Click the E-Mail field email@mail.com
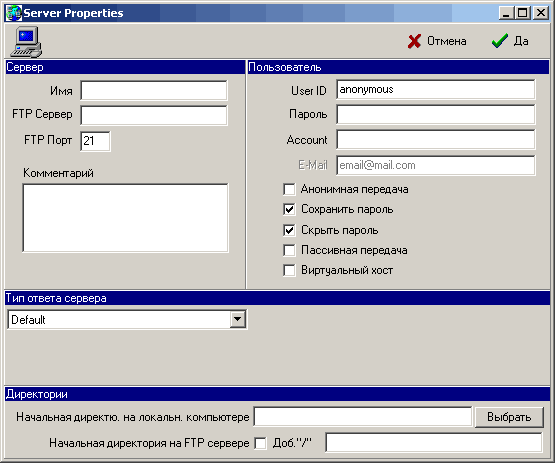 pos(435,165)
